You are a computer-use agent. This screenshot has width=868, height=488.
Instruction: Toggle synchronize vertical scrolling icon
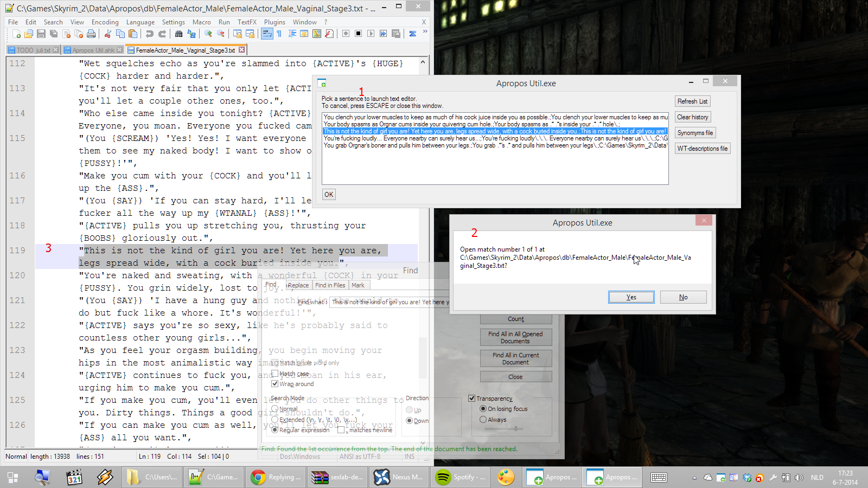tap(237, 34)
